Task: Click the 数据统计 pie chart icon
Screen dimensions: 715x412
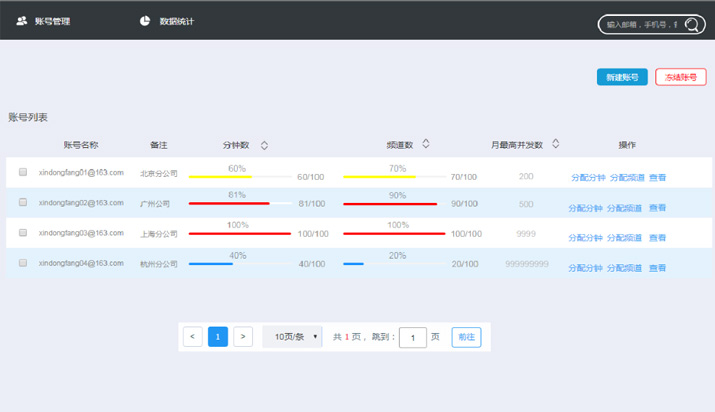Action: pos(145,21)
